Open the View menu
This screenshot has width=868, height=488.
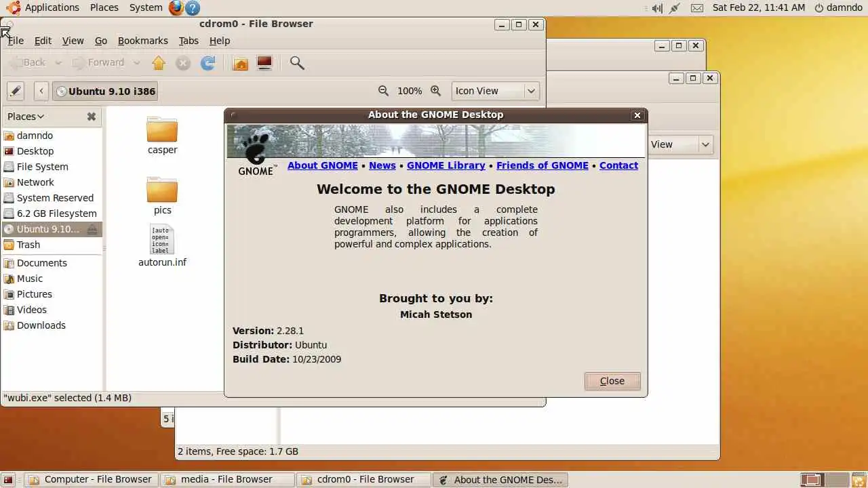click(73, 41)
